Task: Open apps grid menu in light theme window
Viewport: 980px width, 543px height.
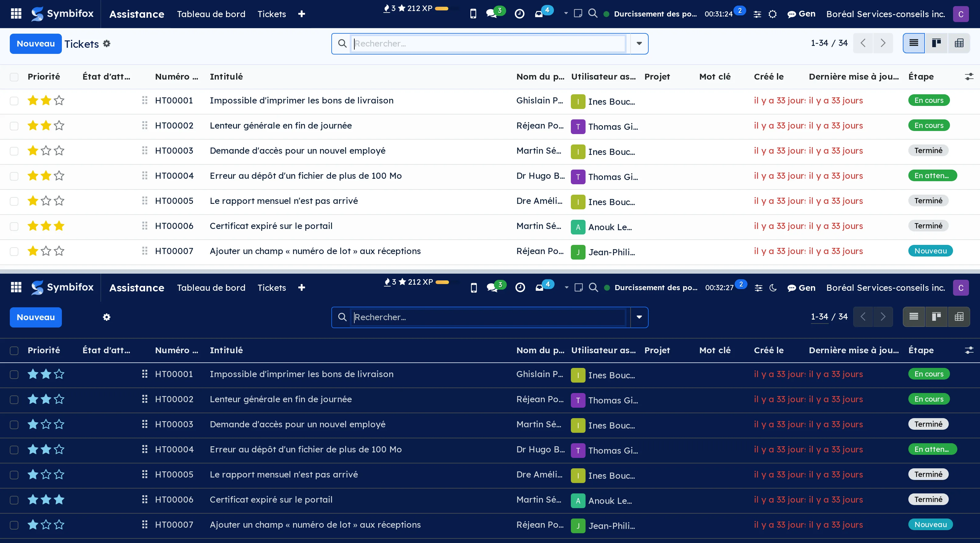Action: tap(16, 14)
